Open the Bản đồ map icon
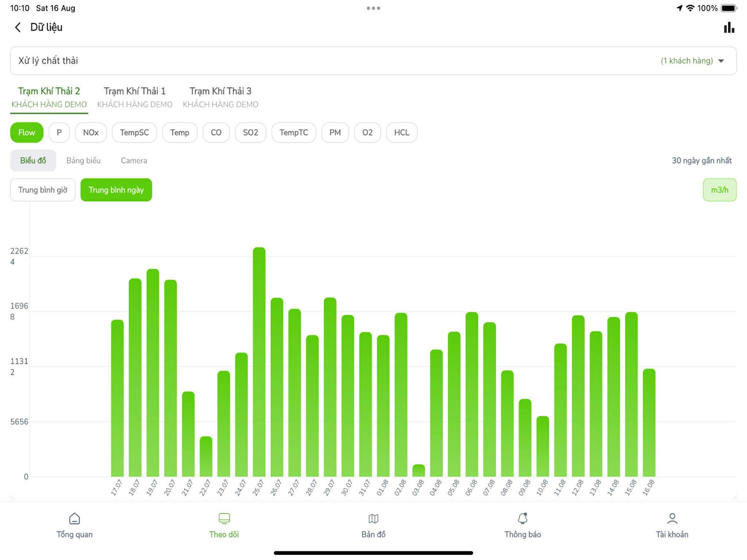The width and height of the screenshot is (747, 560). click(x=373, y=518)
